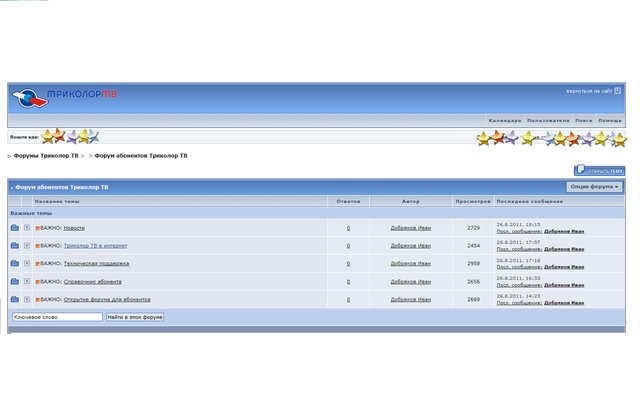Click the view count 2958
Image resolution: width=640 pixels, height=400 pixels.
pos(473,264)
